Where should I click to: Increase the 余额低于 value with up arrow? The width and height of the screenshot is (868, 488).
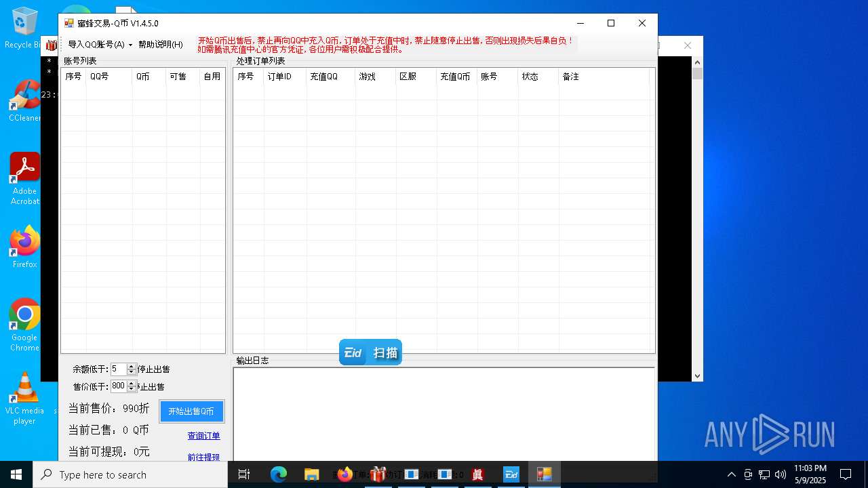tap(132, 367)
